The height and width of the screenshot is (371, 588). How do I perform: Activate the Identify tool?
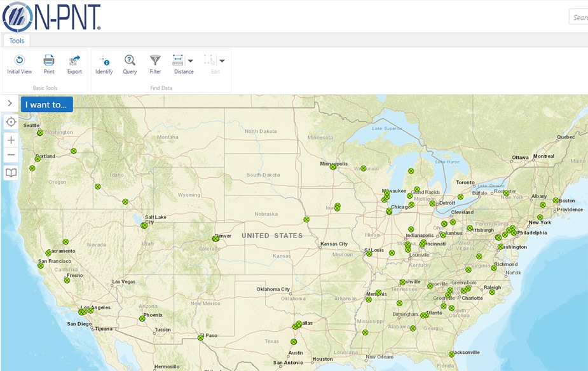(104, 64)
